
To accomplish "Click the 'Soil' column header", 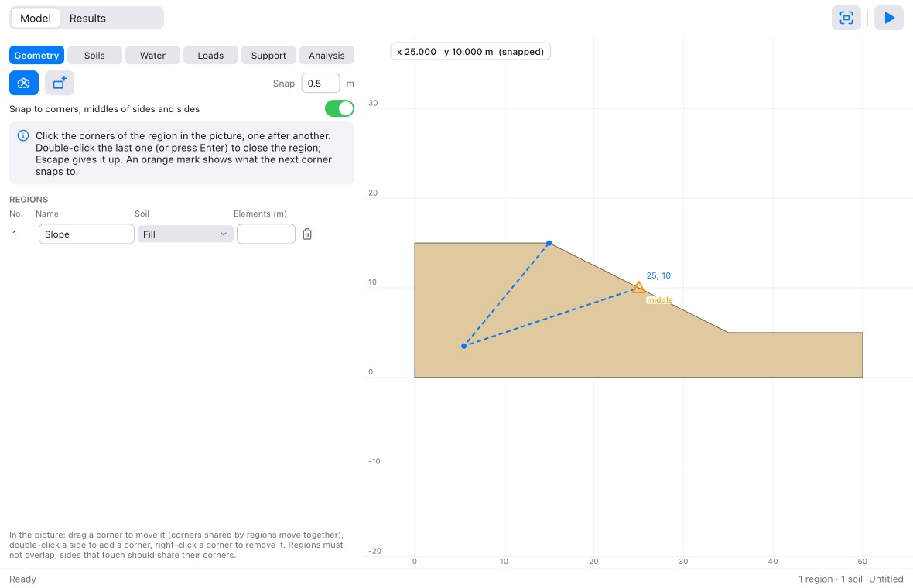I will pyautogui.click(x=142, y=214).
